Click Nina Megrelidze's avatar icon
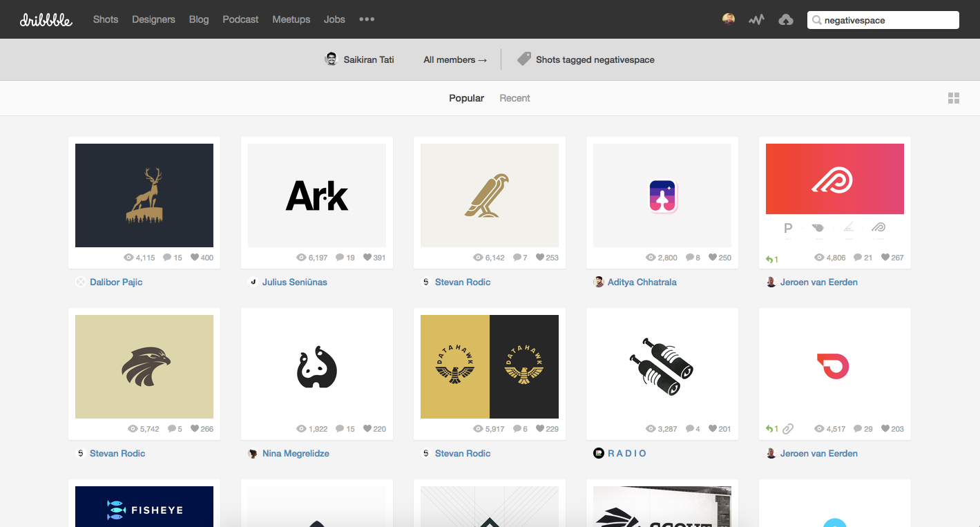Viewport: 980px width, 527px height. click(253, 453)
